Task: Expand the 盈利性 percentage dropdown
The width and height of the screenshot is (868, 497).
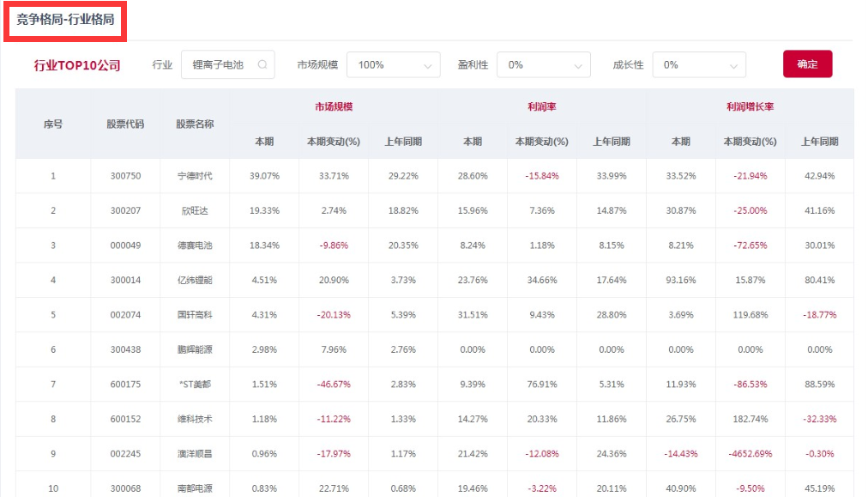Action: pyautogui.click(x=543, y=65)
